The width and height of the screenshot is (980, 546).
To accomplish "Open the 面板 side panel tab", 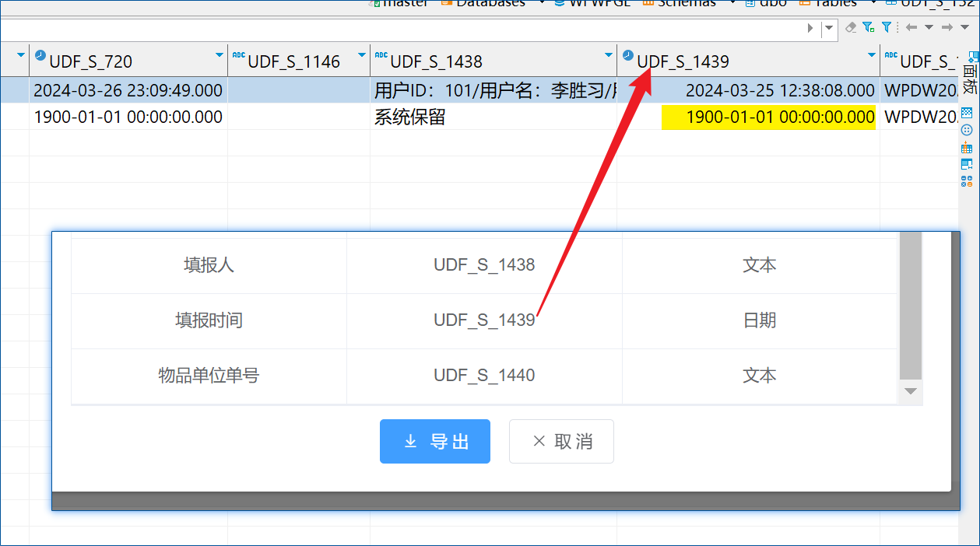I will point(970,73).
